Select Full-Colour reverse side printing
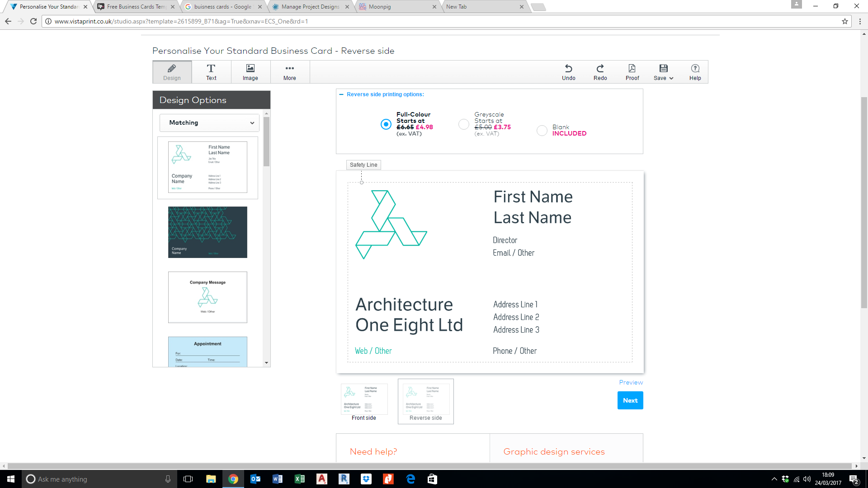The height and width of the screenshot is (488, 868). (x=386, y=124)
